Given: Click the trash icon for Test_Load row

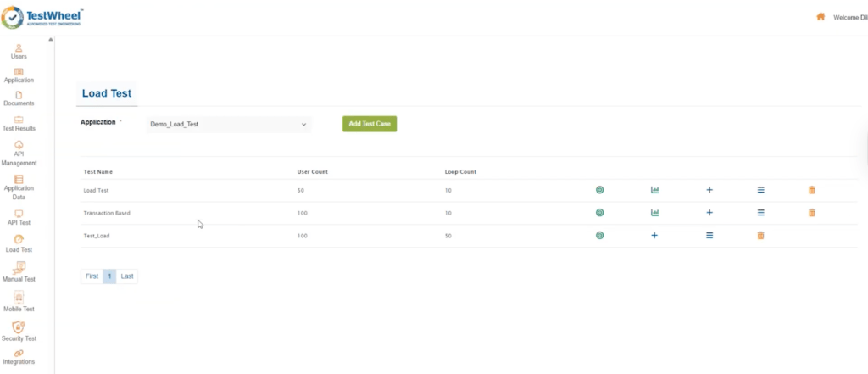Looking at the screenshot, I should click(760, 236).
